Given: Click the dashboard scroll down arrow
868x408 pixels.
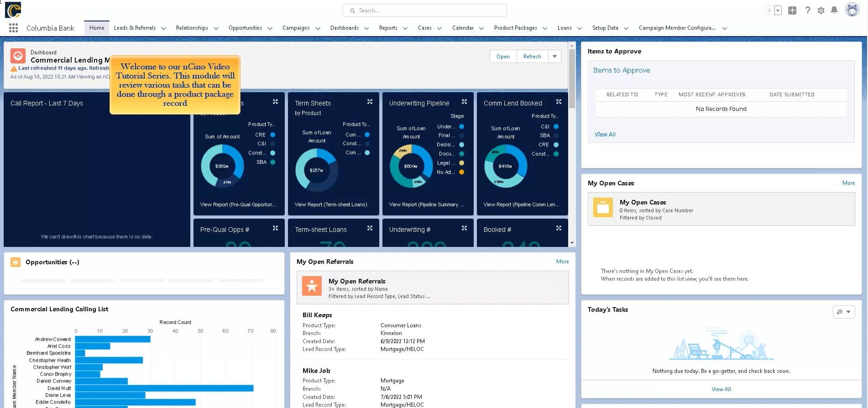Looking at the screenshot, I should [x=572, y=243].
